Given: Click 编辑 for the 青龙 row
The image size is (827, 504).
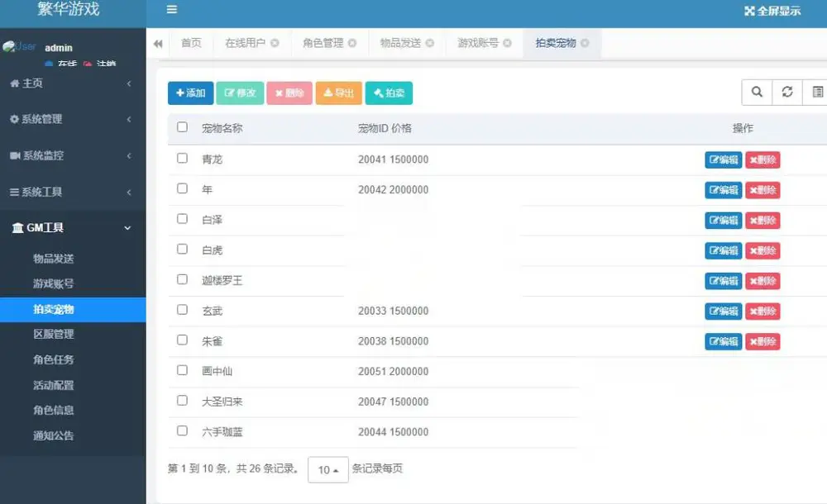Looking at the screenshot, I should point(723,159).
